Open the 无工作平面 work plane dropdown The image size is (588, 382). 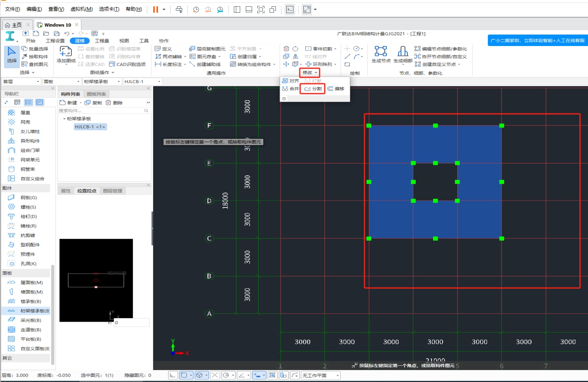321,375
